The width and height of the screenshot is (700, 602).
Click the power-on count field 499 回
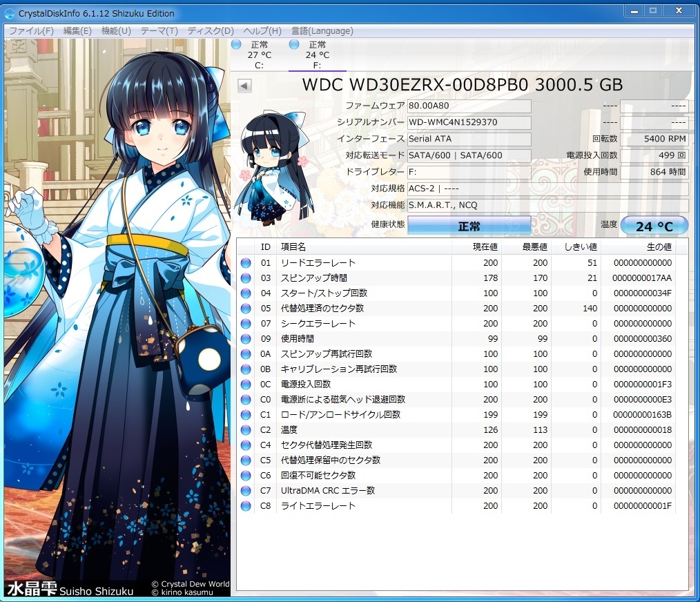(654, 155)
